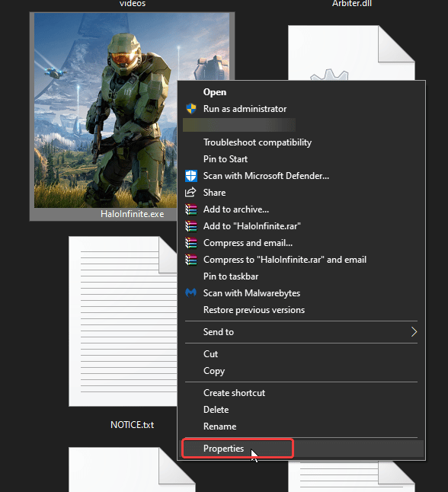Choose Open from the context menu
Image resolution: width=448 pixels, height=492 pixels.
tap(215, 92)
